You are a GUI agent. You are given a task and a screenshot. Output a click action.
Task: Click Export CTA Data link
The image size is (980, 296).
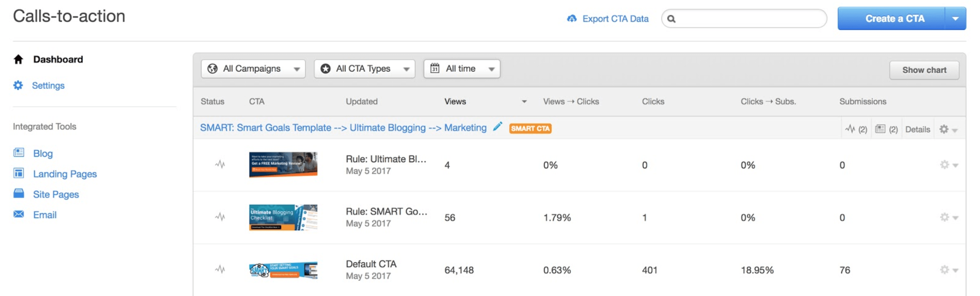coord(615,19)
